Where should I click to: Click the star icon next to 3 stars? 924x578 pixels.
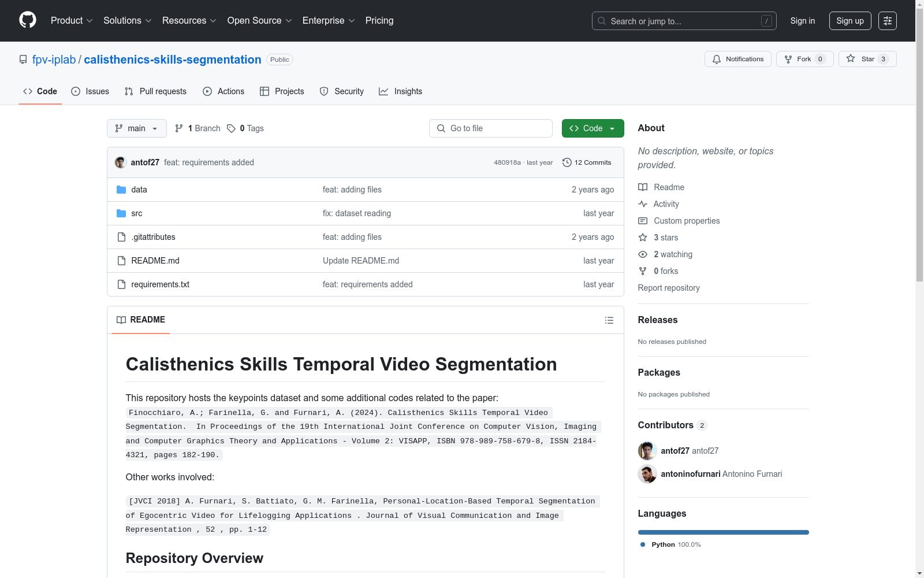643,238
